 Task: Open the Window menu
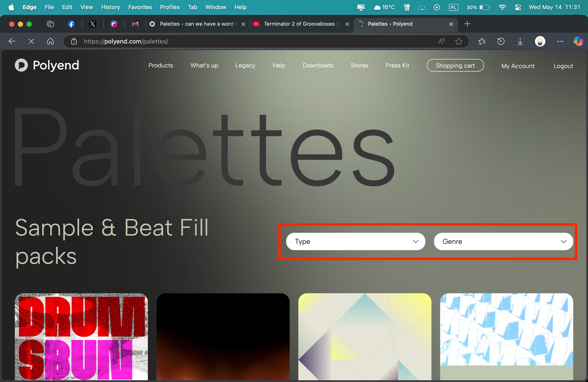(x=216, y=7)
